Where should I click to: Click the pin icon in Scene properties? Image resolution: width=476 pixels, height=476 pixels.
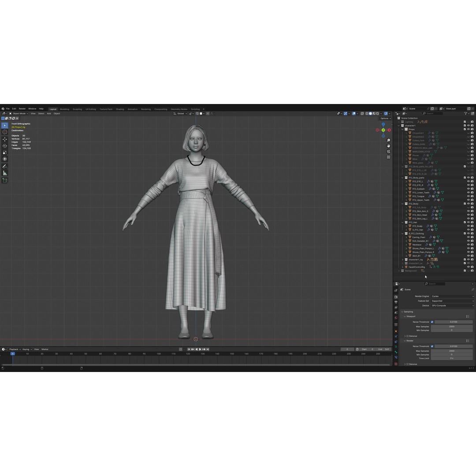472,290
